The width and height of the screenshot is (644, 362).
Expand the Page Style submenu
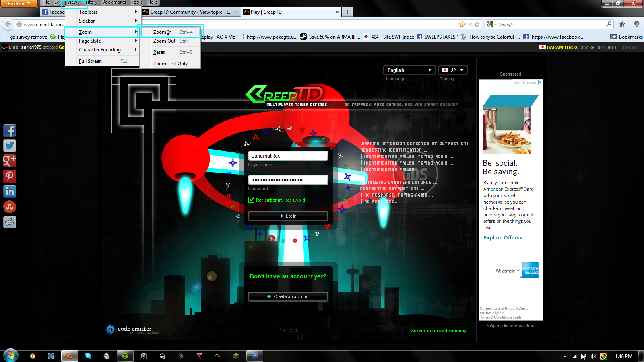pyautogui.click(x=103, y=41)
